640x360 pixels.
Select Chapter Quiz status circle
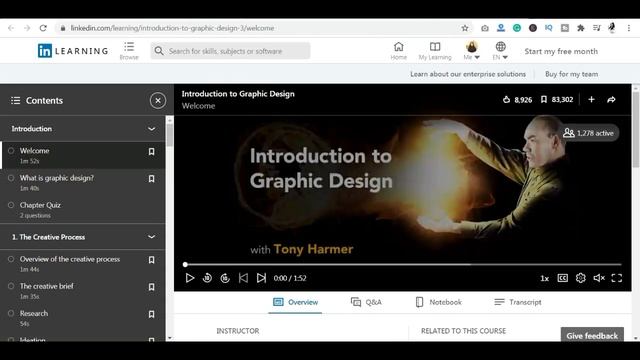11,205
